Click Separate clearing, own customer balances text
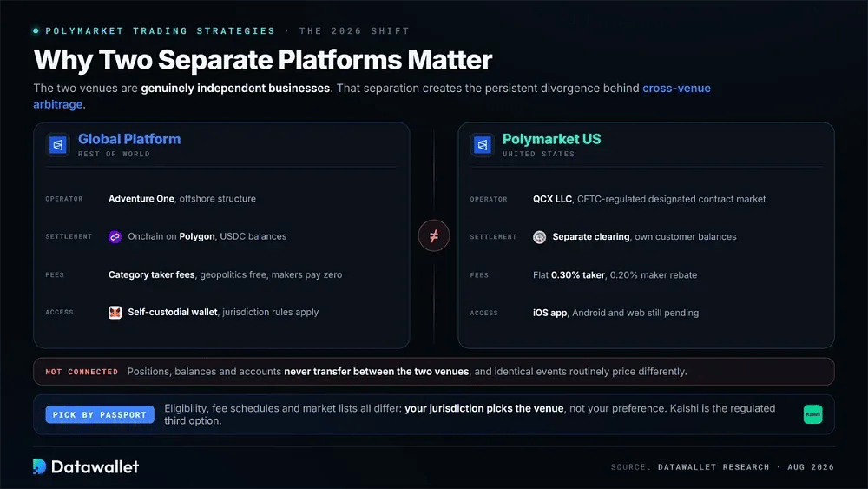Image resolution: width=868 pixels, height=489 pixels. click(x=644, y=237)
